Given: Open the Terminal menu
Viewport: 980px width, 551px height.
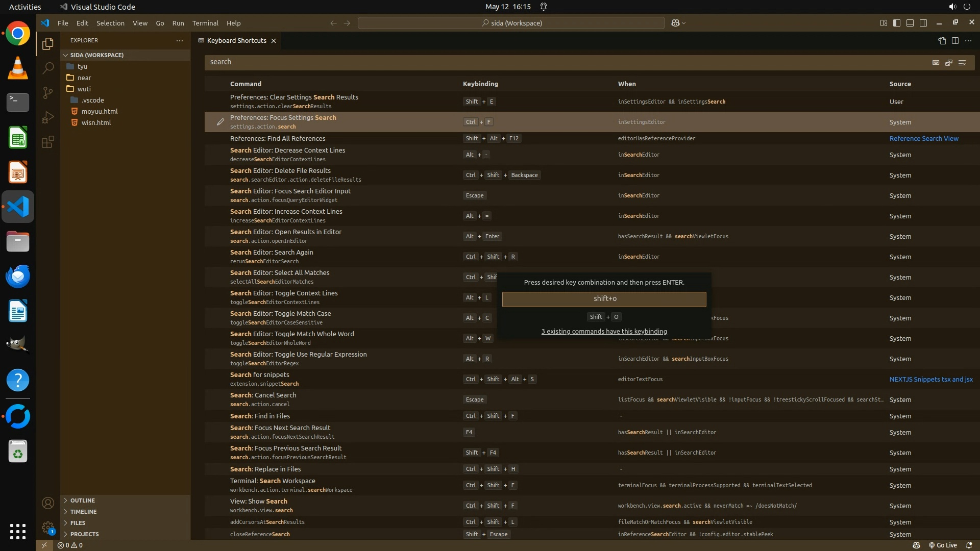Looking at the screenshot, I should coord(205,23).
